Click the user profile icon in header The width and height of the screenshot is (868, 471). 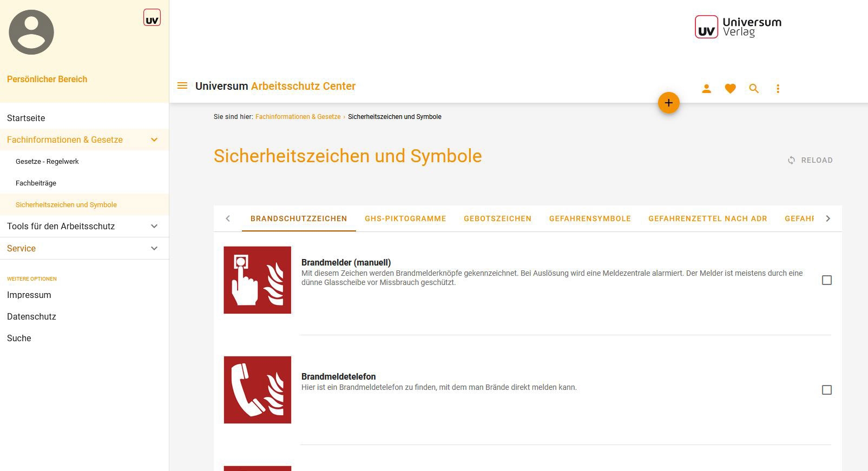pyautogui.click(x=706, y=89)
